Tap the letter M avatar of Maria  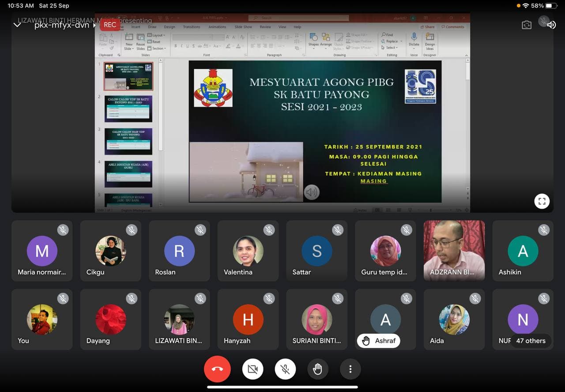click(x=42, y=251)
